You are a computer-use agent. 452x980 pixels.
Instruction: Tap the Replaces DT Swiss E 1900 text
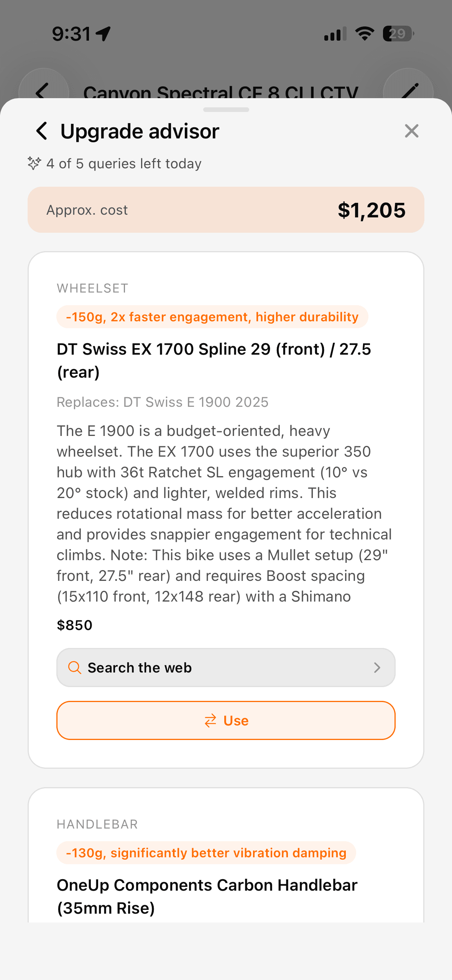pyautogui.click(x=163, y=402)
